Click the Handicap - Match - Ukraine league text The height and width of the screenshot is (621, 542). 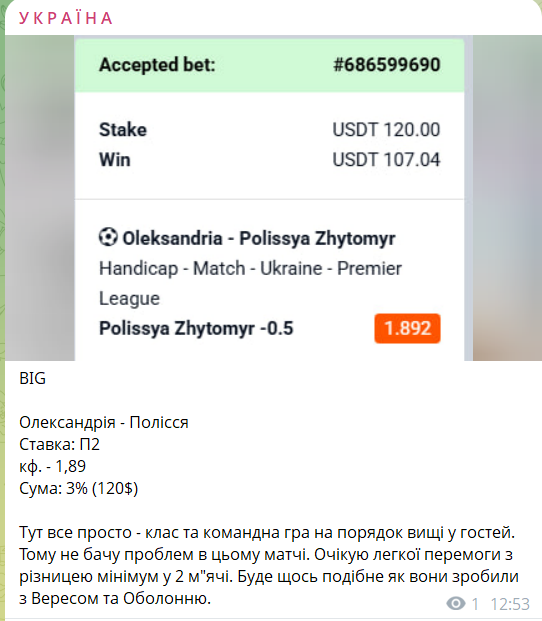(x=250, y=283)
